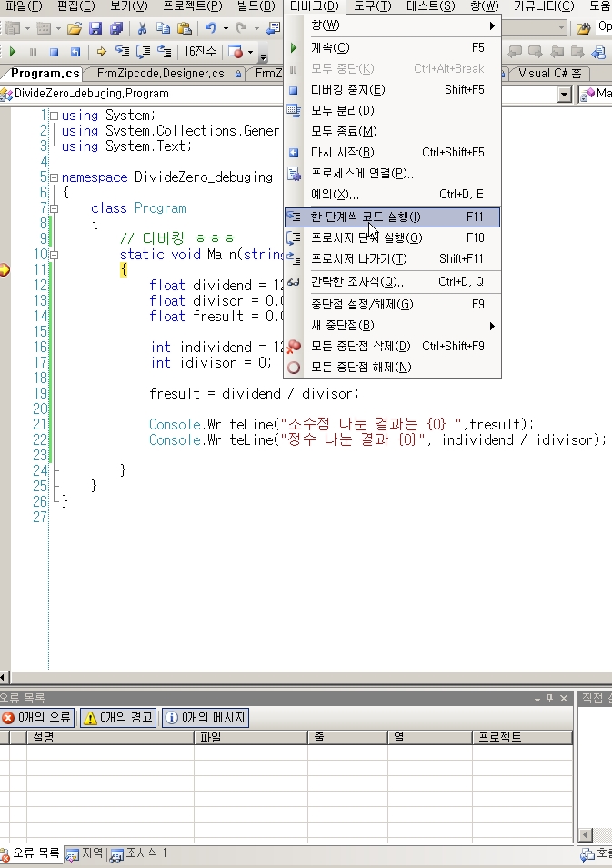Image resolution: width=612 pixels, height=868 pixels.
Task: Collapse the namespace block at line 5
Action: pos(54,177)
